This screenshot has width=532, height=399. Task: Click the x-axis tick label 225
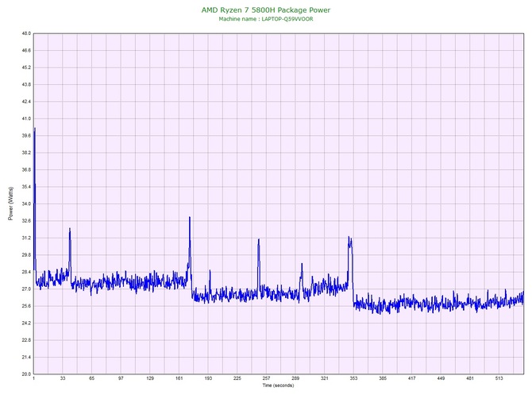pyautogui.click(x=237, y=378)
